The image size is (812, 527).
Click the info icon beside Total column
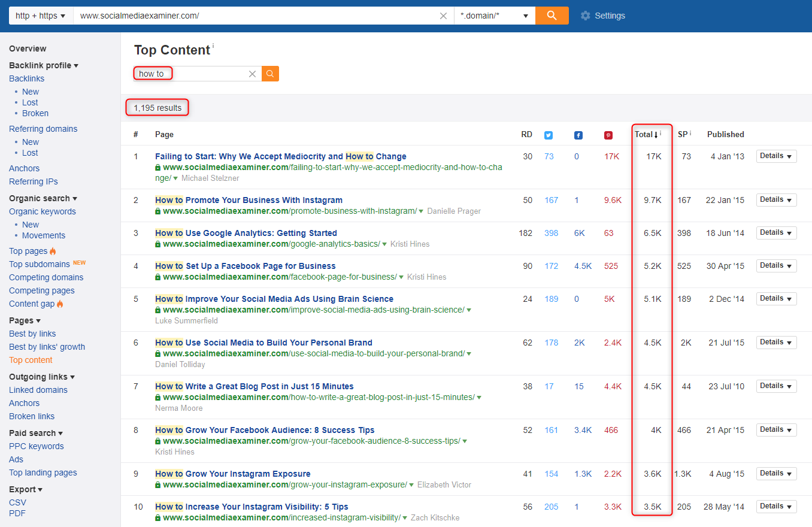(660, 134)
